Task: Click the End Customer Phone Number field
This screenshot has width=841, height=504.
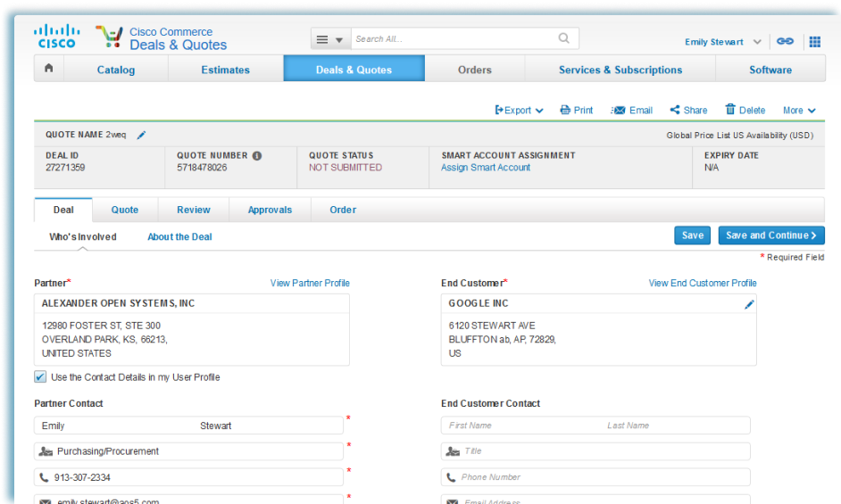Action: click(595, 477)
